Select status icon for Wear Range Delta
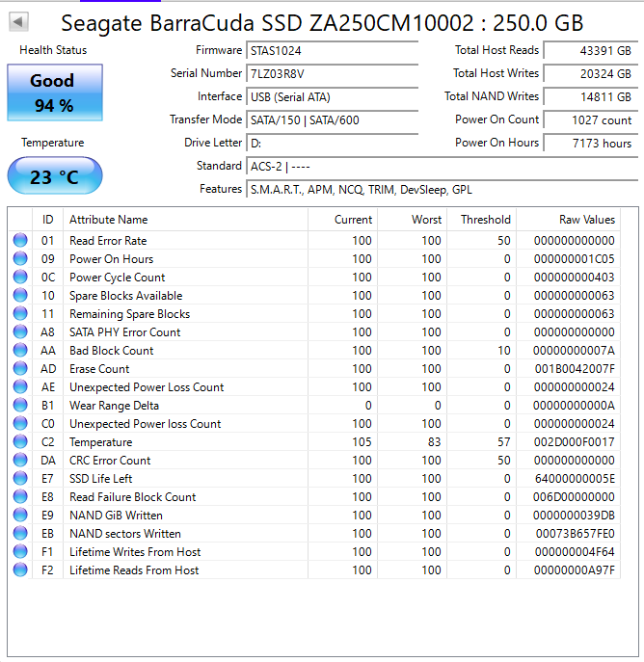The image size is (644, 662). click(20, 406)
